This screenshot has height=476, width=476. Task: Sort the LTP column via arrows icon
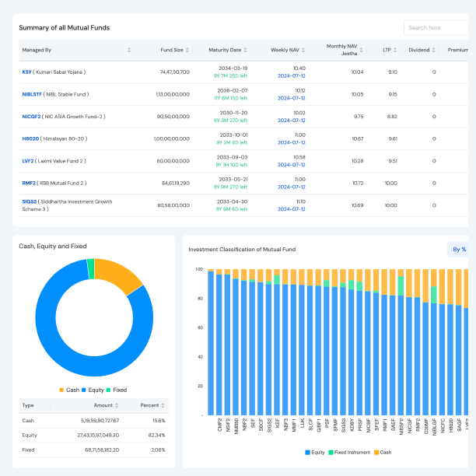tap(396, 50)
